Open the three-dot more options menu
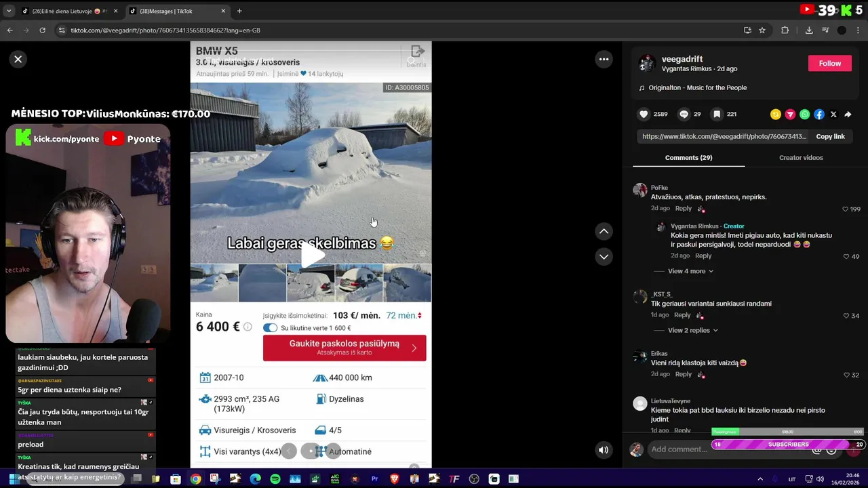Screen dimensions: 868x488 coord(604,59)
